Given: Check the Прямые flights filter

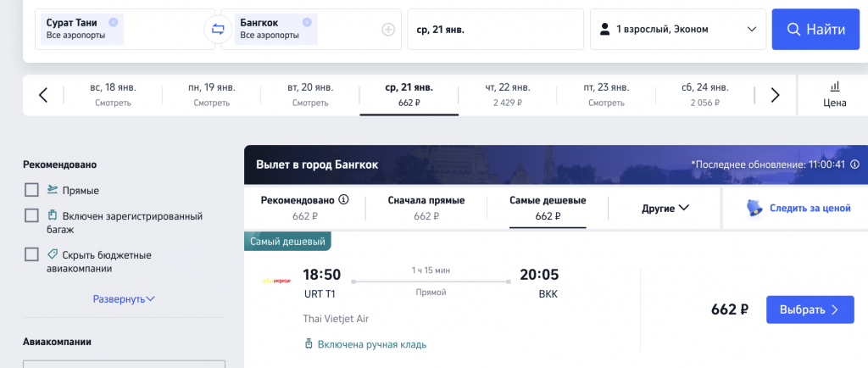Looking at the screenshot, I should pos(31,191).
